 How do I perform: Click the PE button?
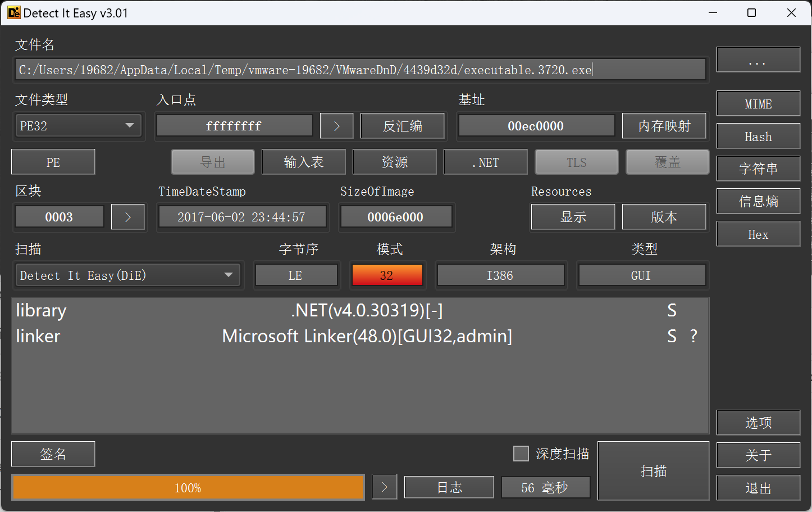click(x=53, y=162)
